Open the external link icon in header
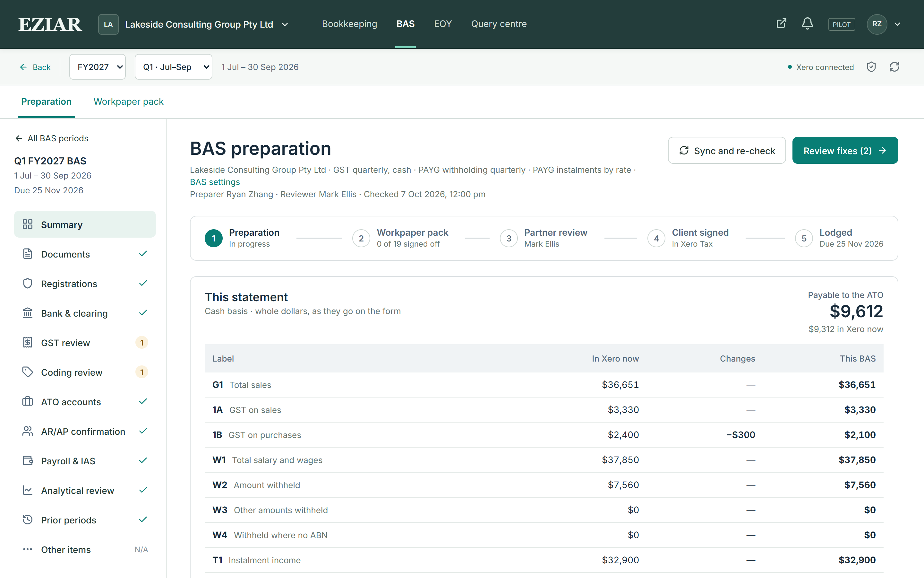 coord(781,24)
